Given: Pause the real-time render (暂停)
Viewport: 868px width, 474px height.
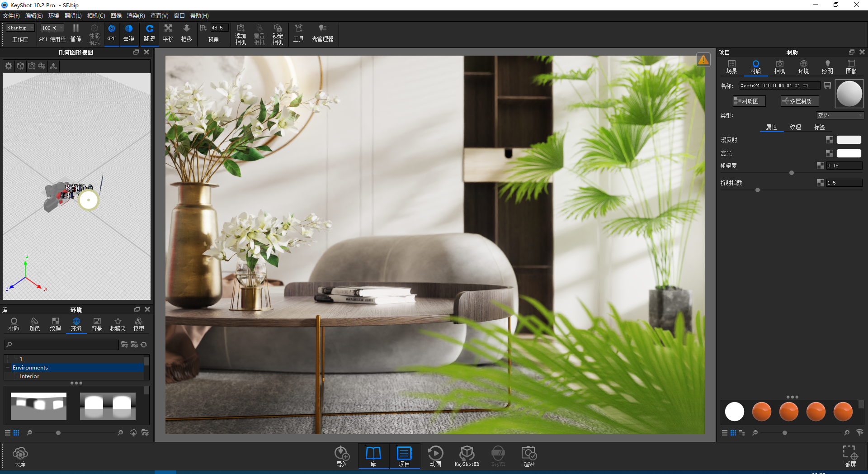Looking at the screenshot, I should [x=75, y=33].
